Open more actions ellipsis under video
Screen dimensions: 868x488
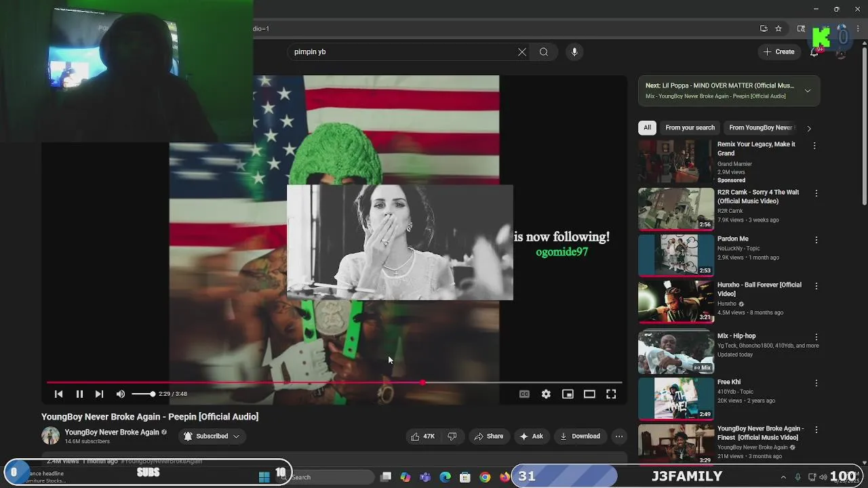[x=619, y=436]
